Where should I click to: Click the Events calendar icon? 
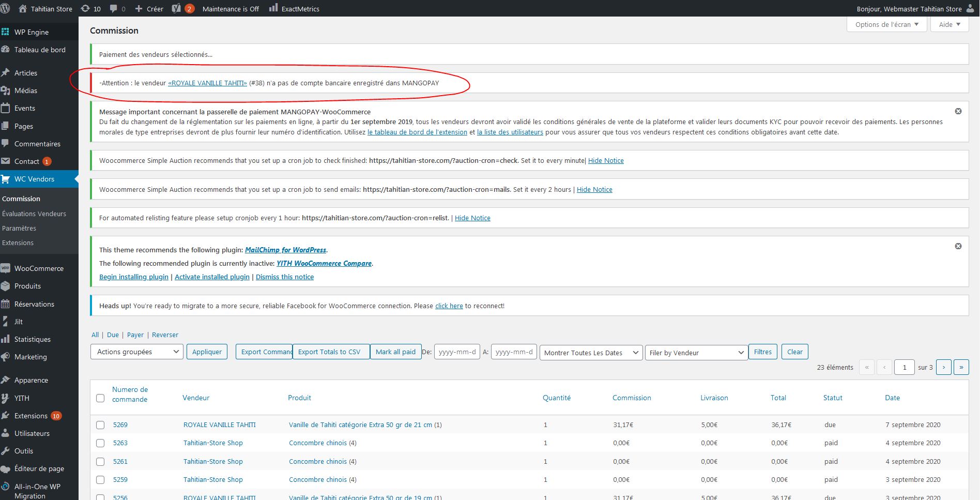pos(5,108)
